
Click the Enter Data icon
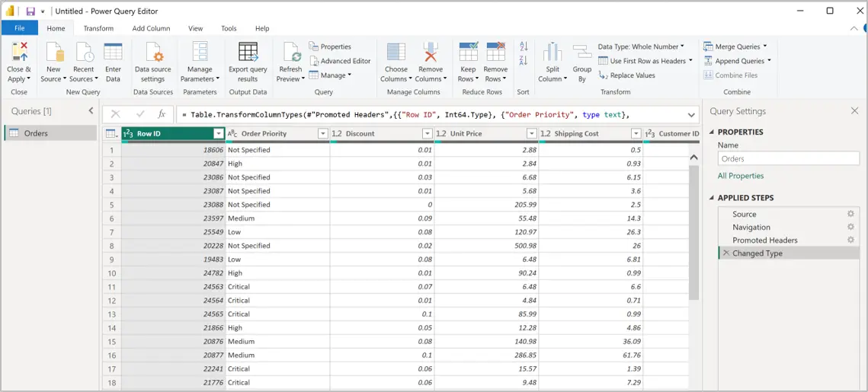[113, 52]
